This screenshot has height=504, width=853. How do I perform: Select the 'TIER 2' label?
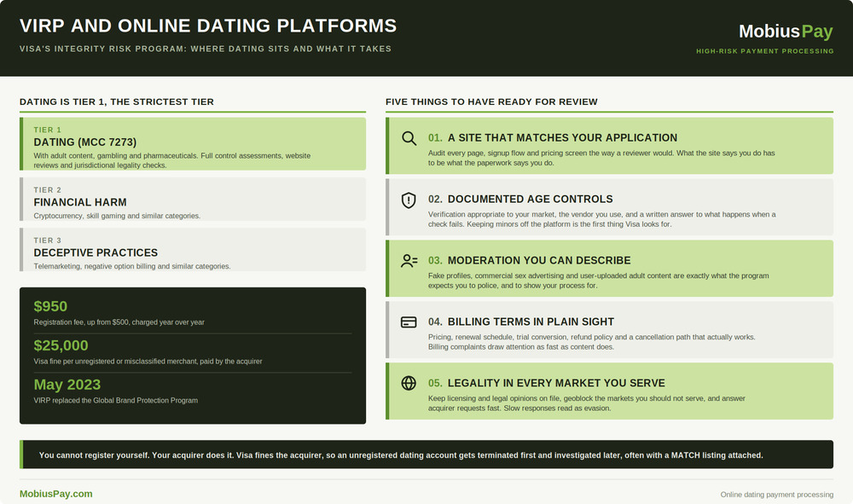(47, 190)
